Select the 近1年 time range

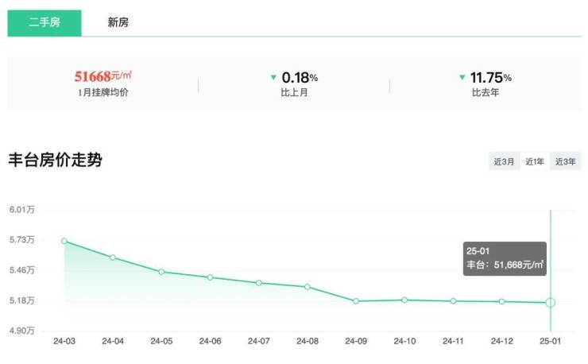[535, 161]
